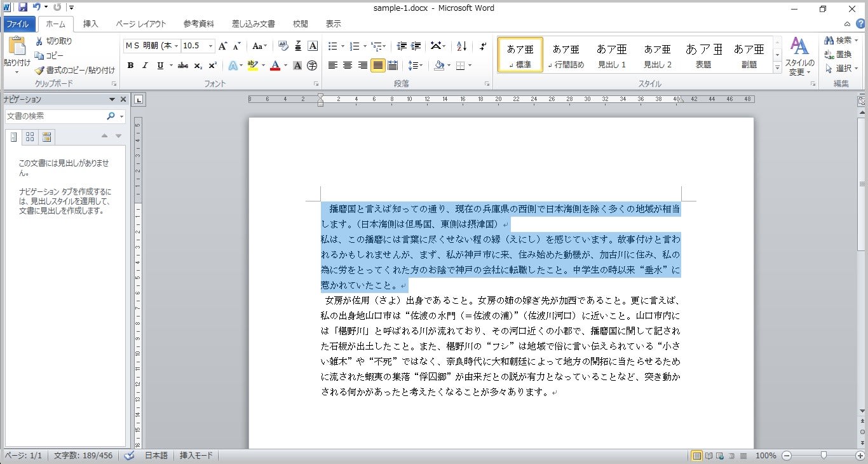Switch to the 差し込み文書 (Mailings) tab
The width and height of the screenshot is (868, 464).
tap(254, 24)
